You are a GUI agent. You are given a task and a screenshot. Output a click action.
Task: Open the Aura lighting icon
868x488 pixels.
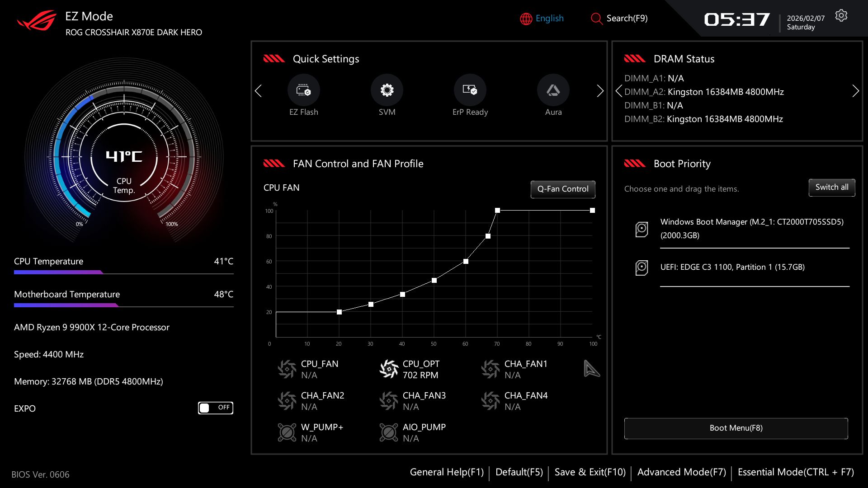click(553, 90)
